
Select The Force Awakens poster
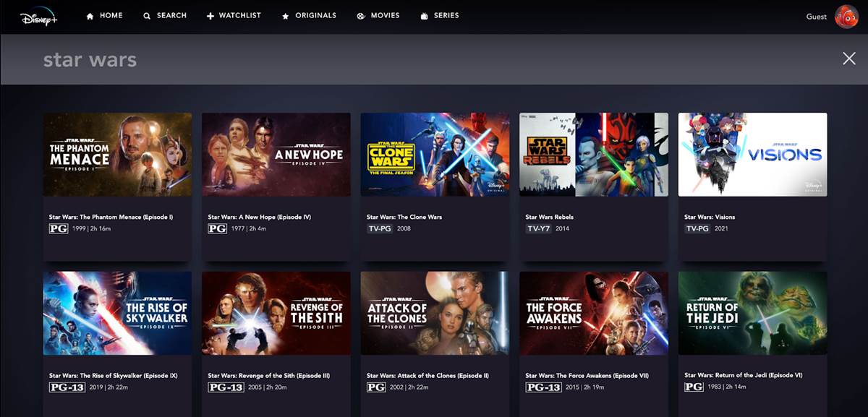tap(593, 313)
